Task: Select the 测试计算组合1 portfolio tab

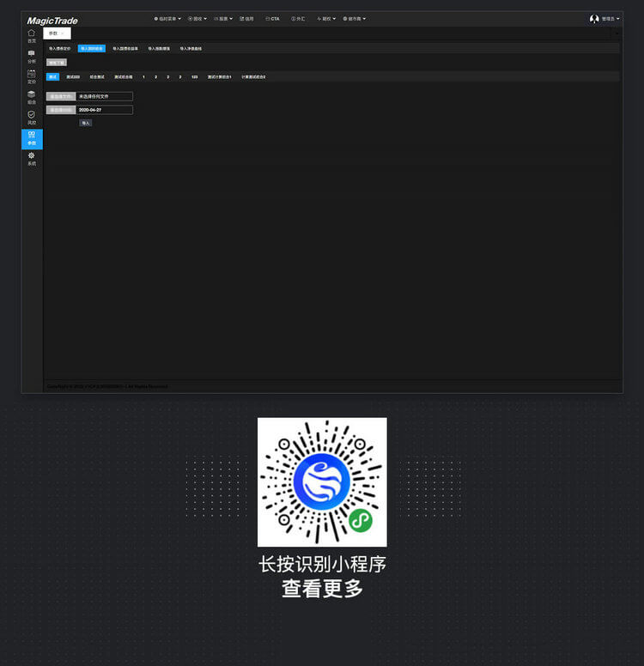Action: [219, 77]
